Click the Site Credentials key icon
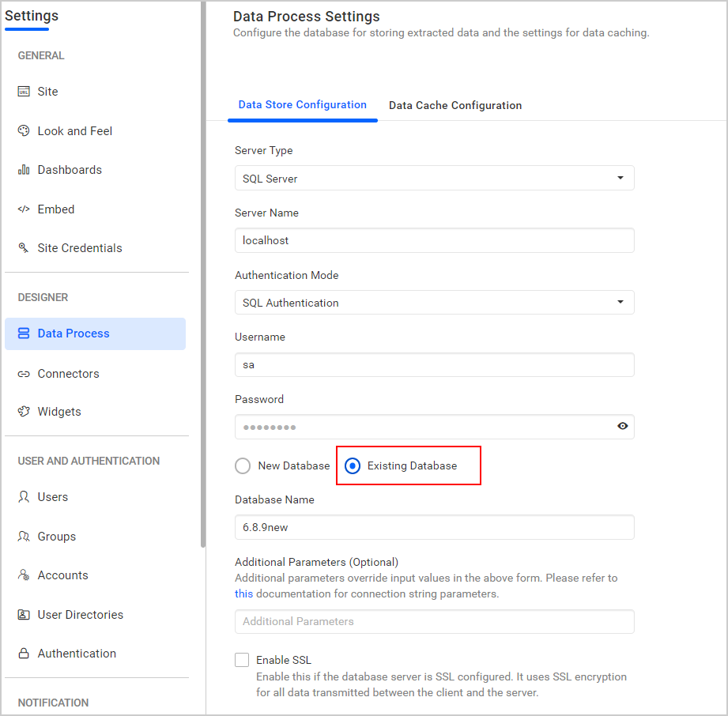Screen dimensions: 728x716 [x=24, y=248]
